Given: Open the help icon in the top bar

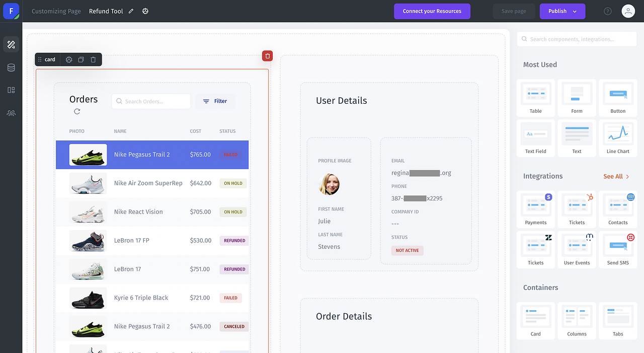Looking at the screenshot, I should (607, 11).
